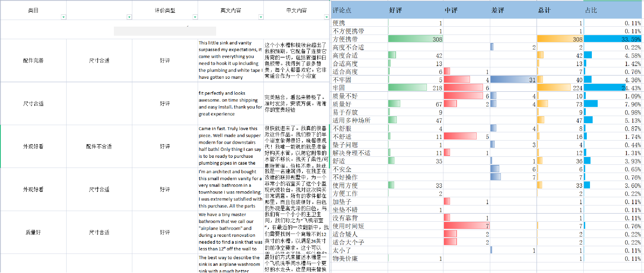Open the 中文内容 column filter dropdown
The width and height of the screenshot is (644, 273).
point(327,17)
